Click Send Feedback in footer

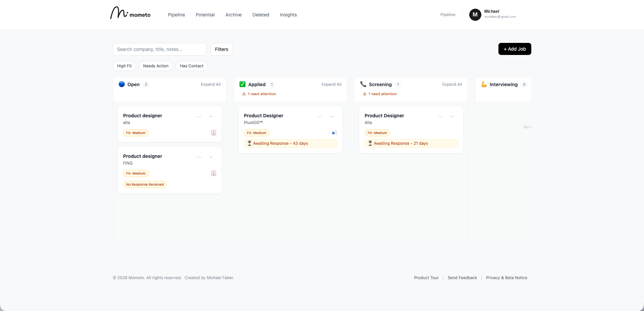point(462,278)
